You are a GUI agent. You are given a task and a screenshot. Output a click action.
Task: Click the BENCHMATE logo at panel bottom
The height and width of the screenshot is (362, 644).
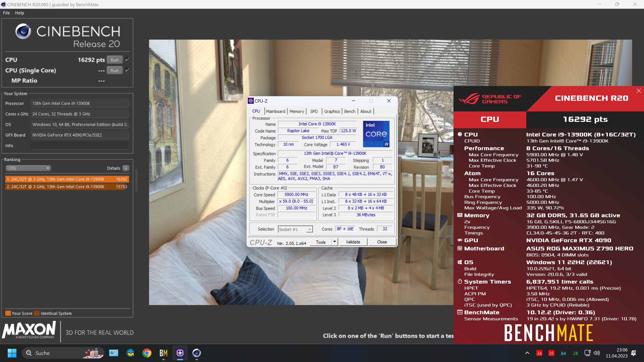point(549,333)
